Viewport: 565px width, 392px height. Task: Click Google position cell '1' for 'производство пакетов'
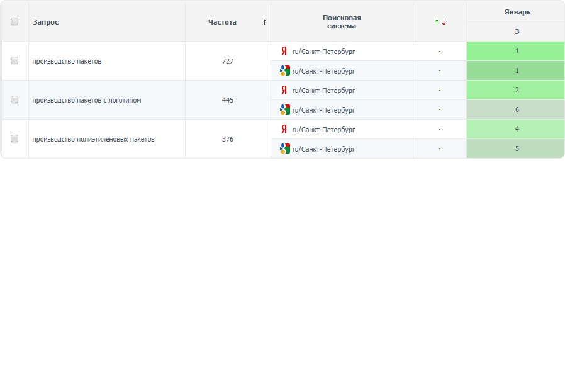tap(516, 70)
